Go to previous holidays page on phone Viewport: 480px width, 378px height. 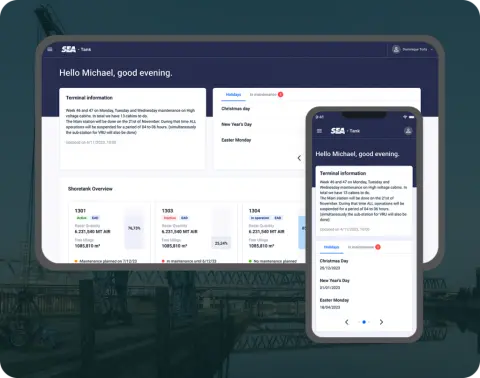click(x=347, y=322)
